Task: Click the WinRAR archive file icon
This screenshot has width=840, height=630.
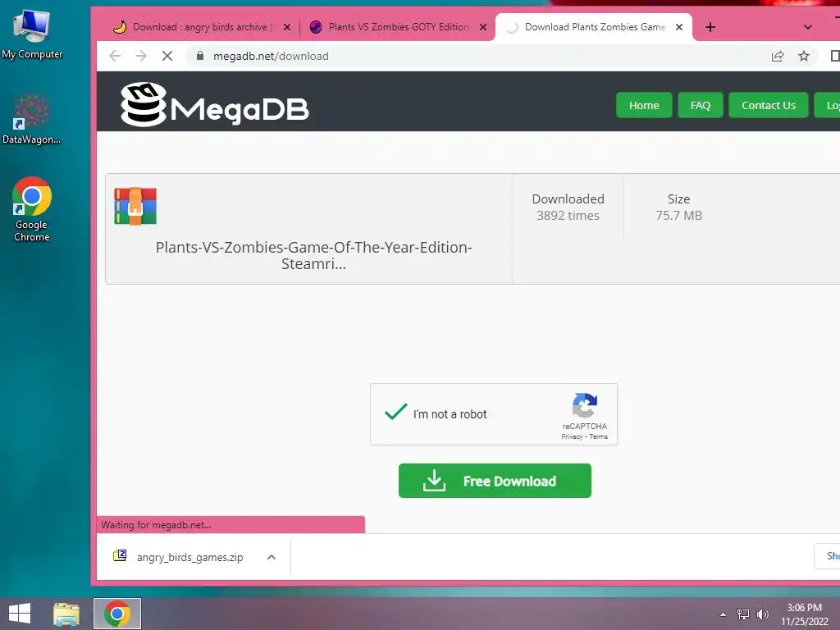Action: coord(135,206)
